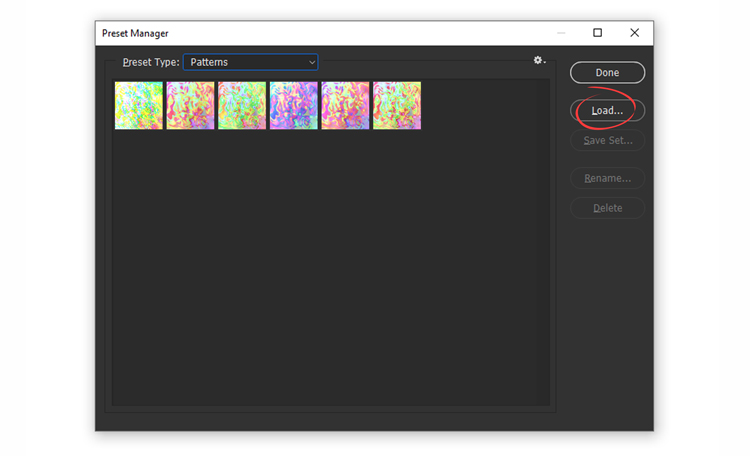Maximize the Preset Manager window
750x456 pixels.
pyautogui.click(x=597, y=33)
